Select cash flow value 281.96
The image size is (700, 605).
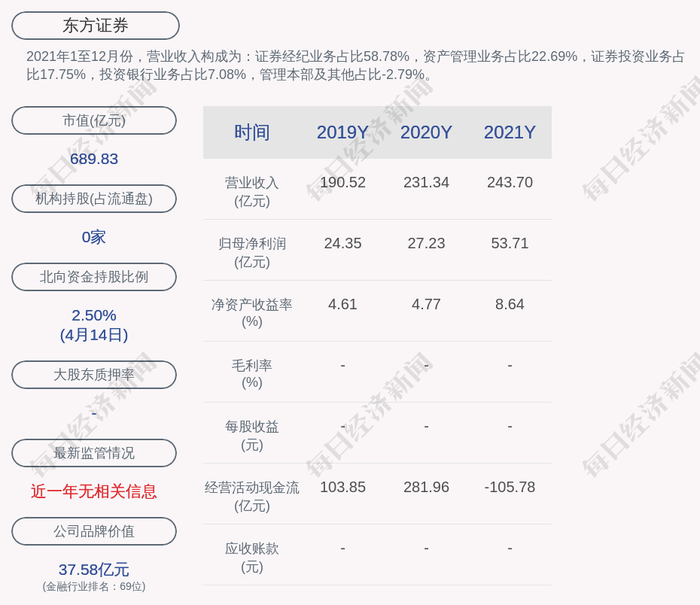[x=426, y=487]
